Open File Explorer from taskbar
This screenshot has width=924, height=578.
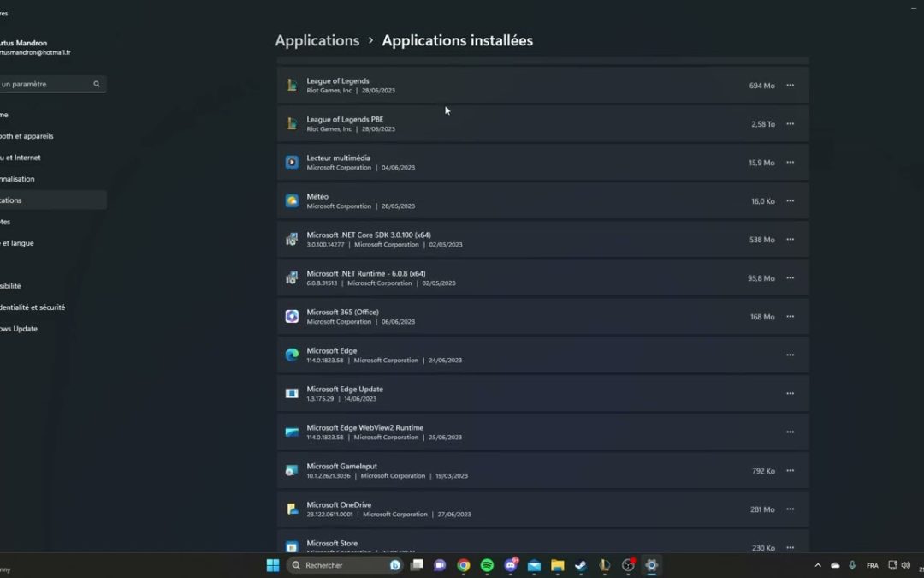[x=558, y=565]
